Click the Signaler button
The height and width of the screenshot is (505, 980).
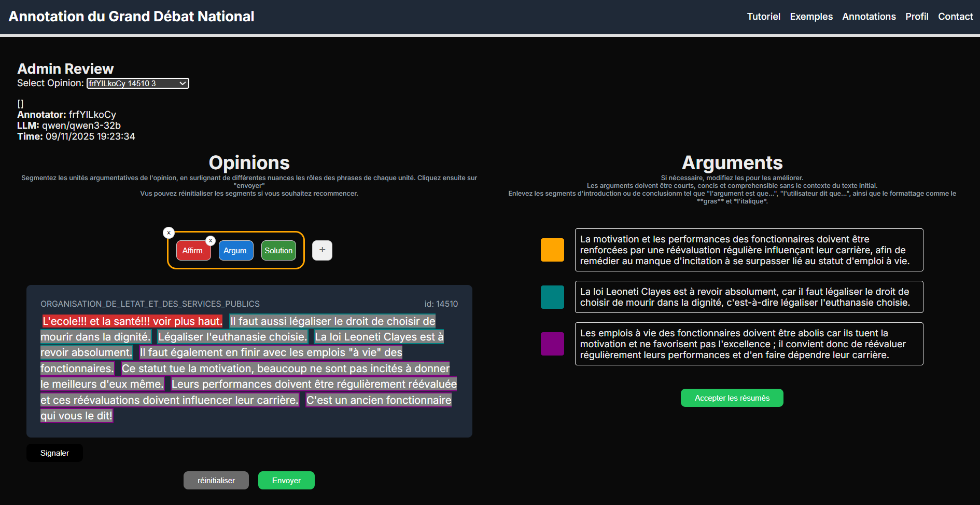tap(54, 453)
